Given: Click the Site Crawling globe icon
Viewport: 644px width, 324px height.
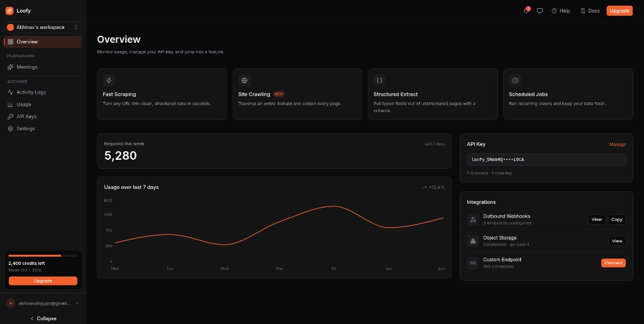Looking at the screenshot, I should click(245, 81).
